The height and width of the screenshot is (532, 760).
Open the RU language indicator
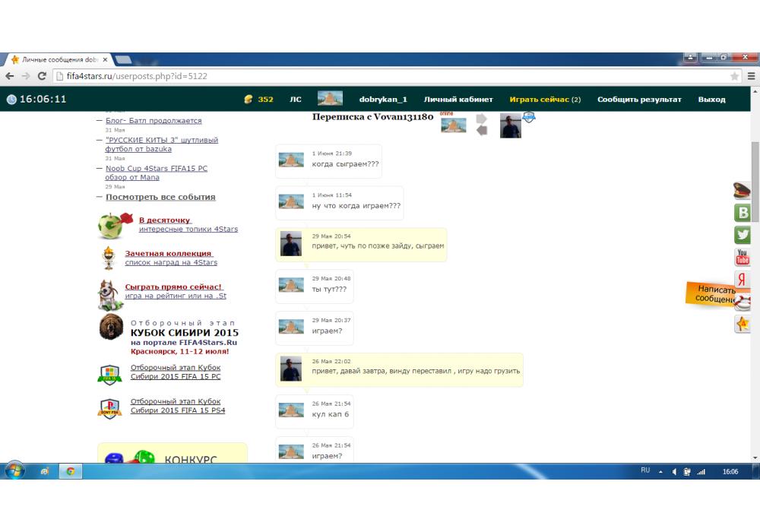[645, 470]
